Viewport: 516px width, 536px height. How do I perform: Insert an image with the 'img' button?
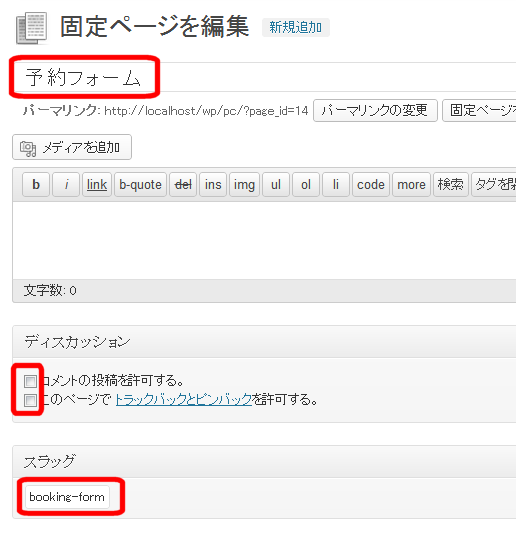tap(244, 185)
